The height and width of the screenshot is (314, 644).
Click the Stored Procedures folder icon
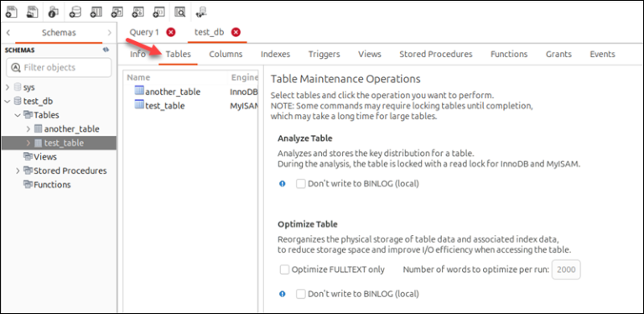(x=29, y=170)
